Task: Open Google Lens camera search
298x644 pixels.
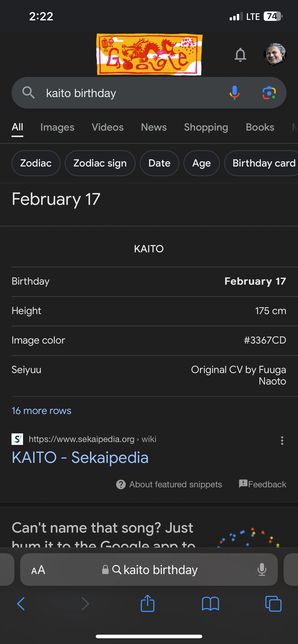Action: click(x=269, y=93)
